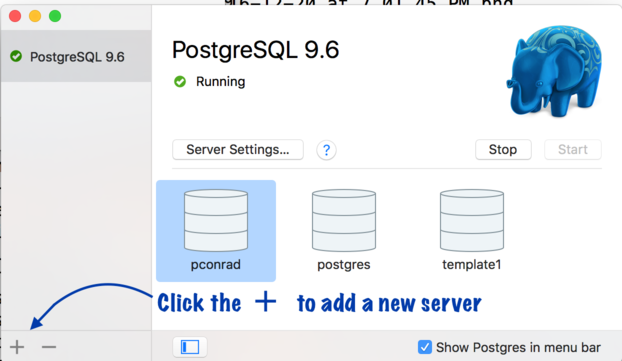Select PostgreSQL 9.6 in the sidebar
The width and height of the screenshot is (622, 361).
click(76, 56)
